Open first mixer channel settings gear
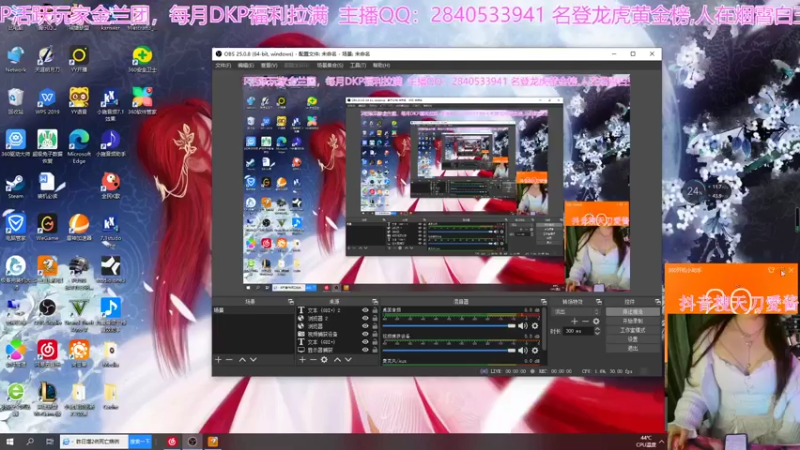This screenshot has width=800, height=450. click(x=535, y=326)
